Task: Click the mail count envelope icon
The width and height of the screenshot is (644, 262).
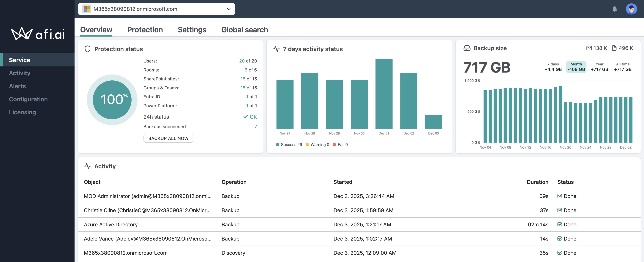Action: (x=589, y=48)
